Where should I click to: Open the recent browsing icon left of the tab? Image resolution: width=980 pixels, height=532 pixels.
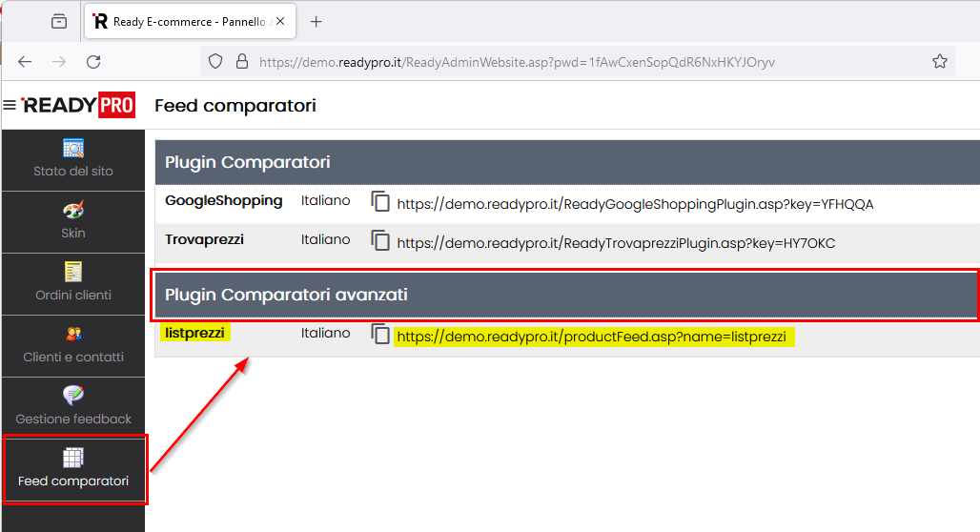pyautogui.click(x=59, y=22)
